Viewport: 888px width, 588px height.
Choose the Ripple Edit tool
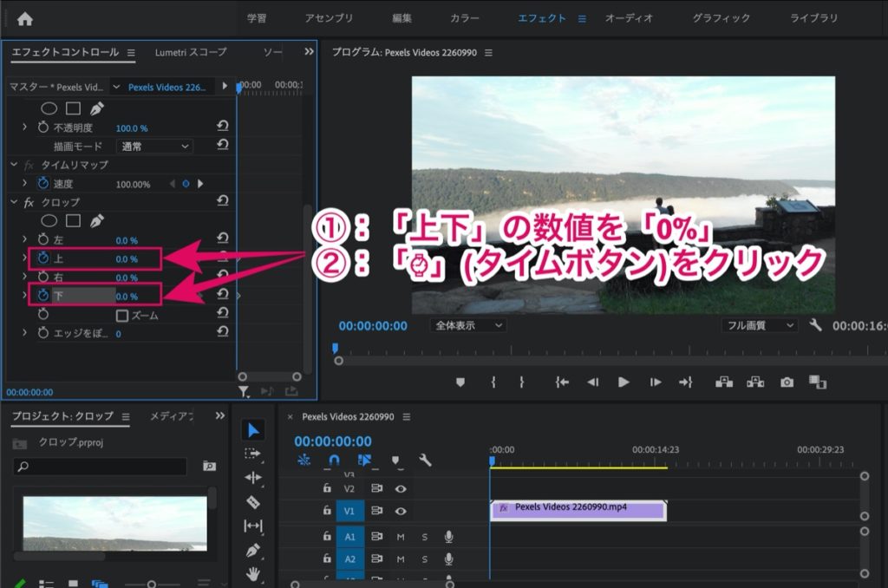252,478
